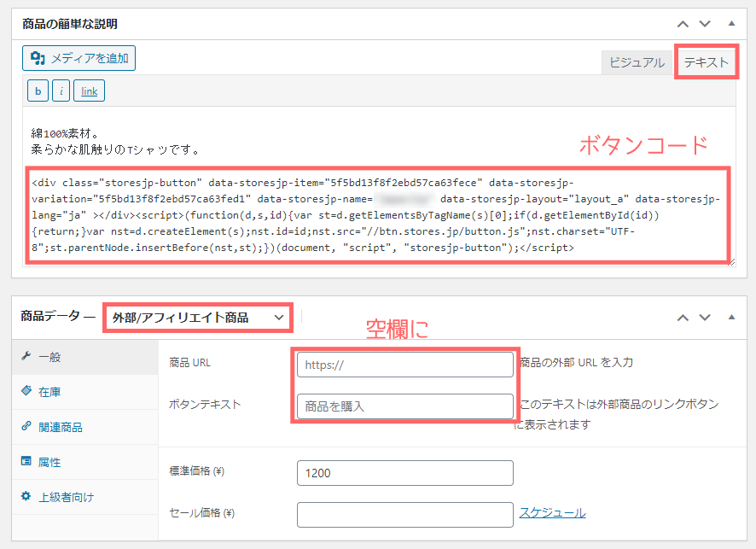Open the 上級者向け product data tab
Image resolution: width=756 pixels, height=549 pixels.
click(85, 497)
